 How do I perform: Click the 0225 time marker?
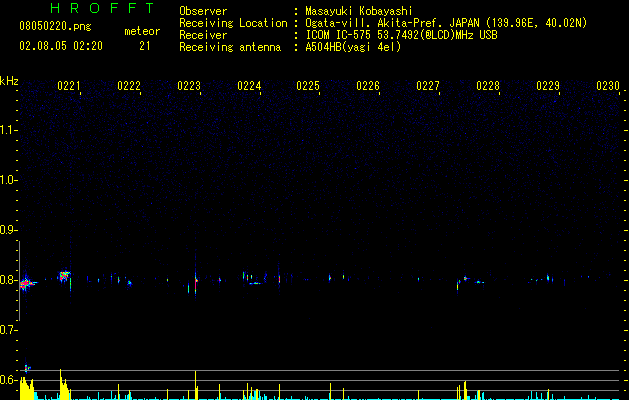[x=308, y=86]
